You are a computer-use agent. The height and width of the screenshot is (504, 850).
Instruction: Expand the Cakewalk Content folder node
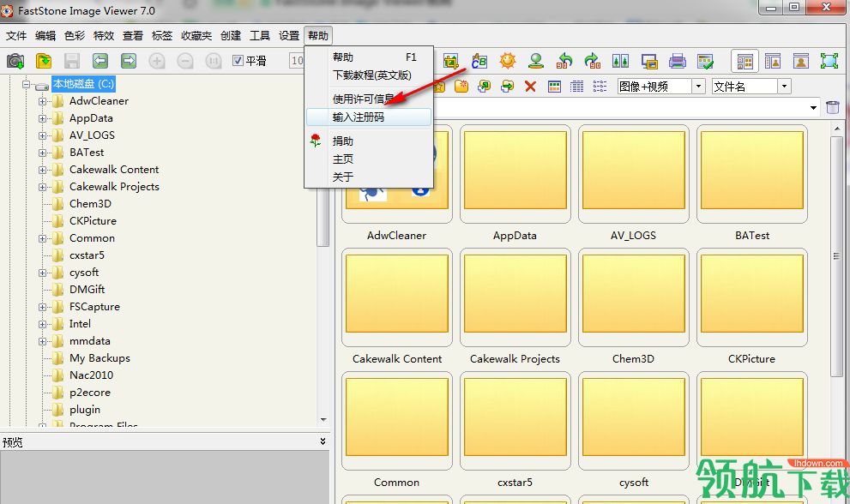42,171
